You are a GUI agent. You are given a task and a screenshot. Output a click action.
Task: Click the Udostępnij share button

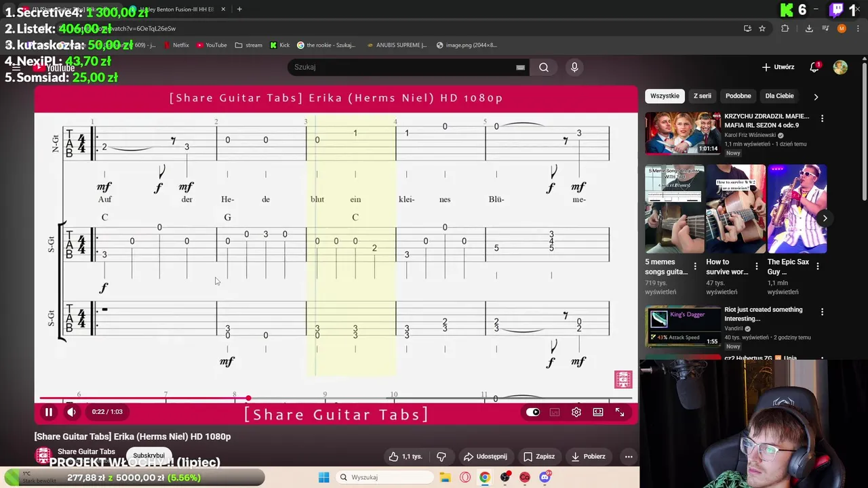485,456
